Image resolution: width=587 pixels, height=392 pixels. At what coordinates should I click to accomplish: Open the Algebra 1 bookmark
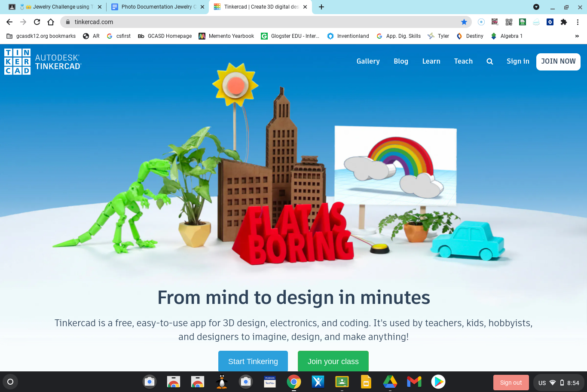pos(507,36)
